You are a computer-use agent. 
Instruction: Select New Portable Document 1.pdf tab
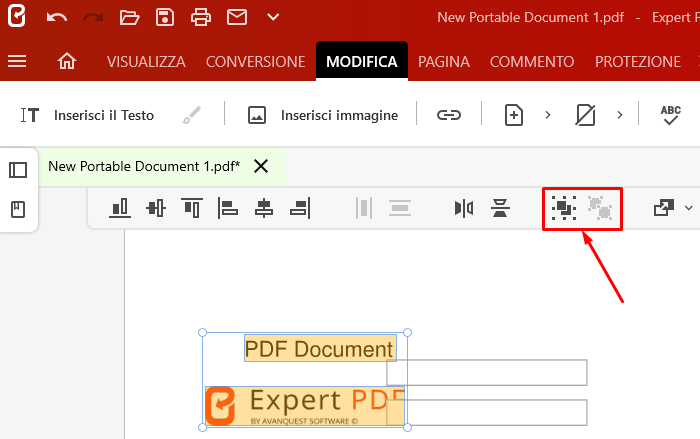coord(144,166)
